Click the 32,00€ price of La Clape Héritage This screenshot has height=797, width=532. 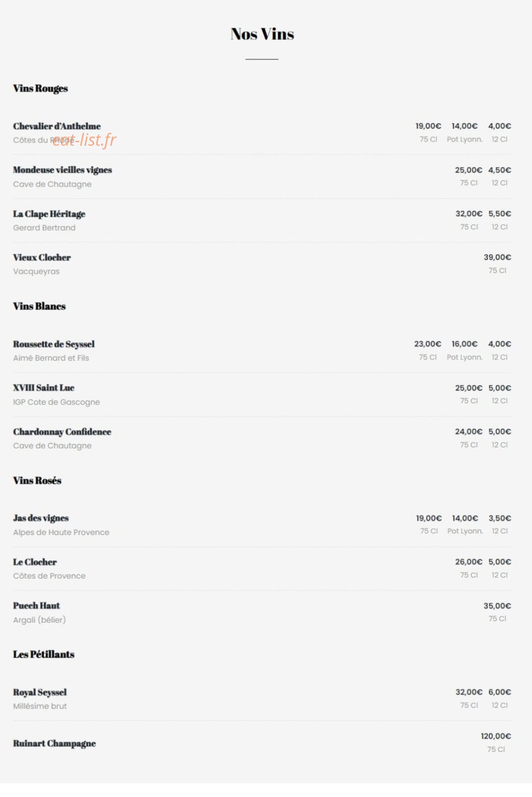click(x=469, y=214)
